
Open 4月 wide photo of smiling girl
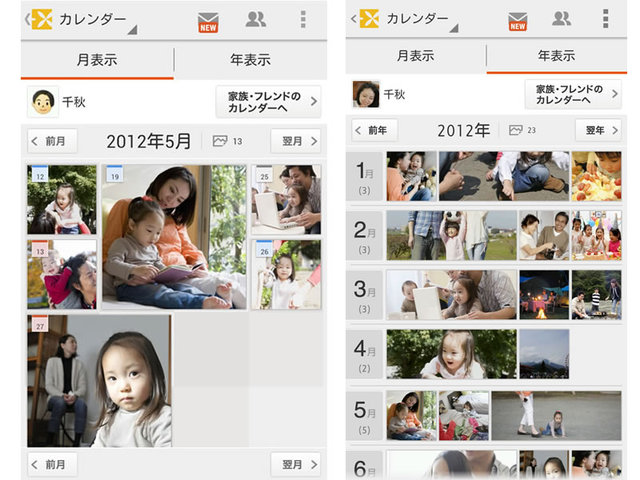(x=451, y=354)
